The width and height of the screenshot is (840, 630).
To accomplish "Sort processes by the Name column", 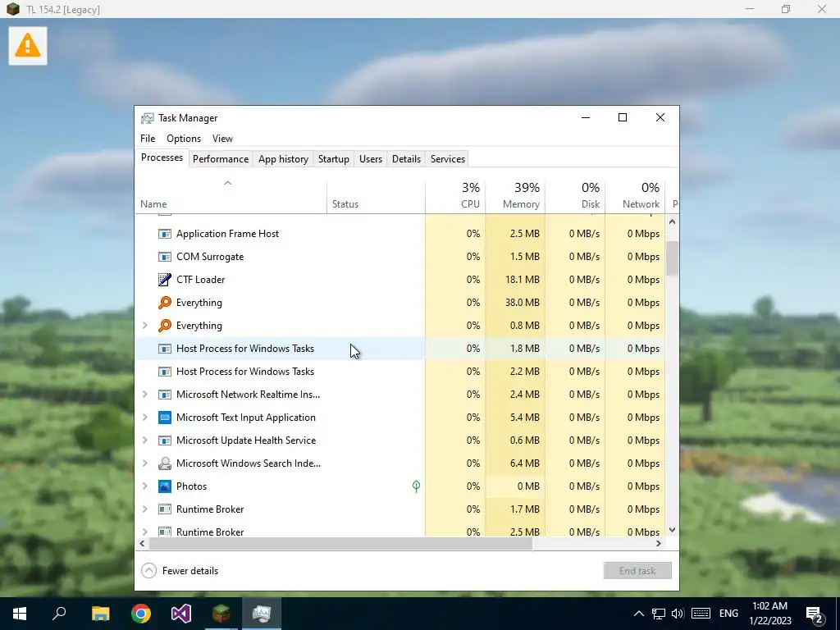I will pos(231,195).
